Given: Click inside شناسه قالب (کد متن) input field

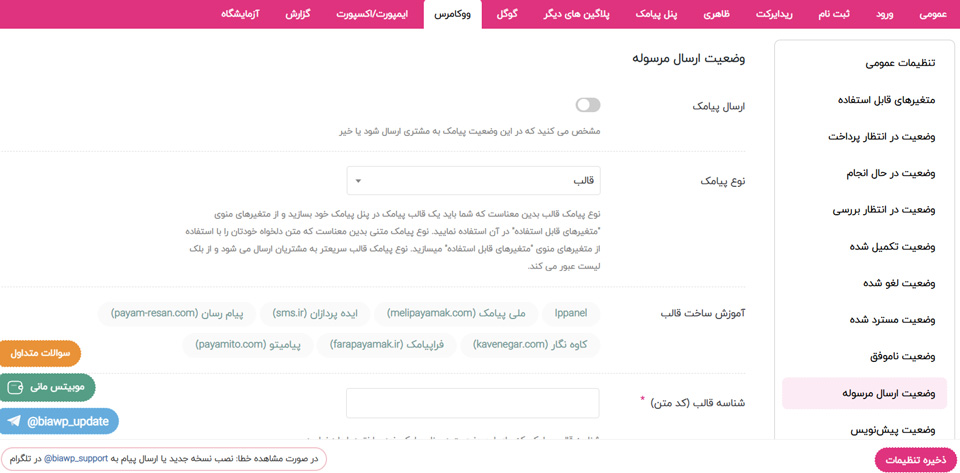Looking at the screenshot, I should point(473,403).
